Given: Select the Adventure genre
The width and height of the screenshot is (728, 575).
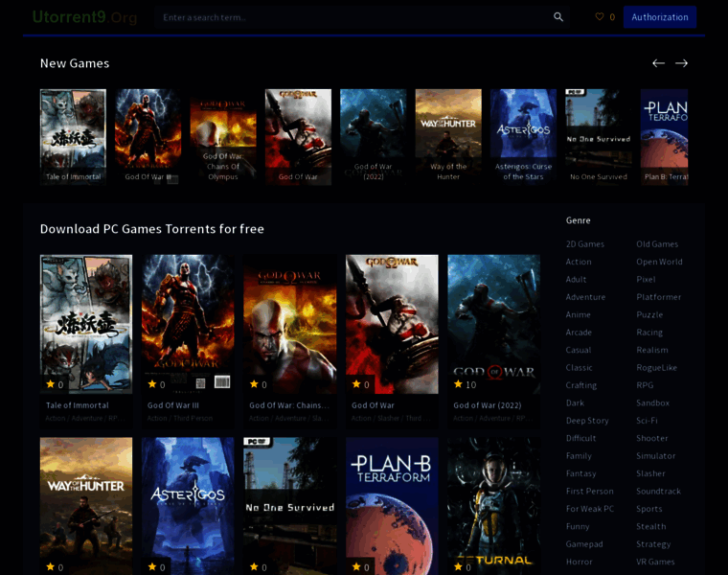Looking at the screenshot, I should click(585, 297).
